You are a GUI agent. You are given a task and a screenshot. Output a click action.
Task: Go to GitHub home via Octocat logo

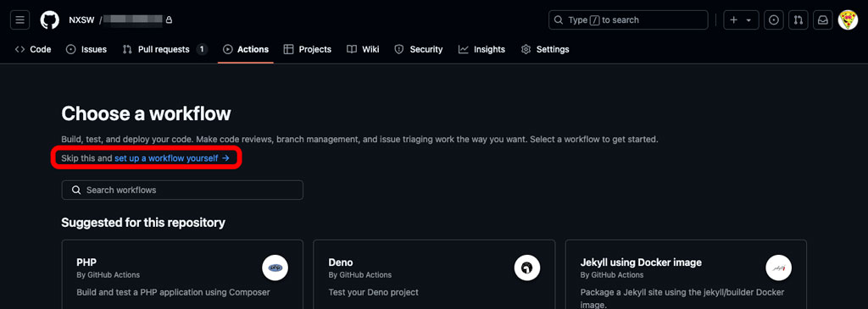click(49, 20)
